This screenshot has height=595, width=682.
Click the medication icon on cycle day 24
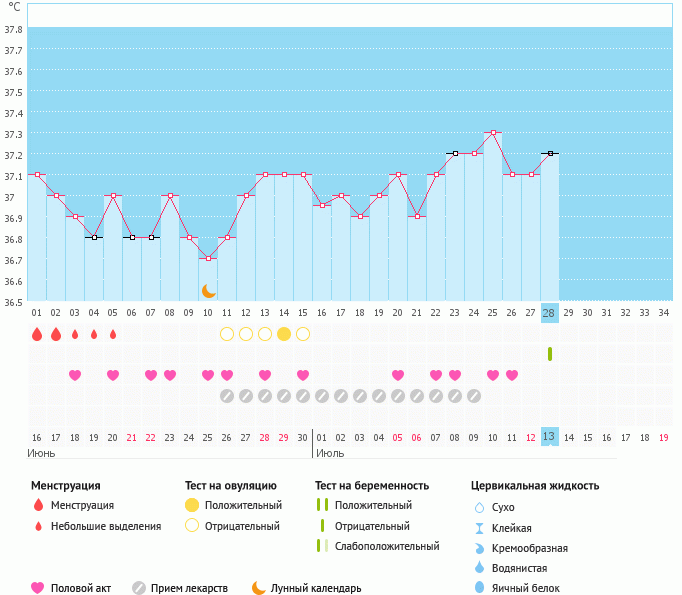click(x=474, y=396)
